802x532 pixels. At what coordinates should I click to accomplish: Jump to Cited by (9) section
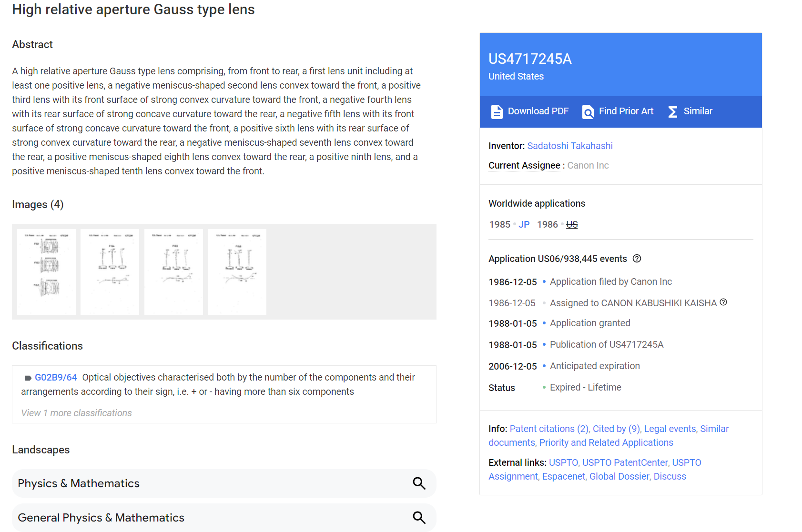(617, 429)
